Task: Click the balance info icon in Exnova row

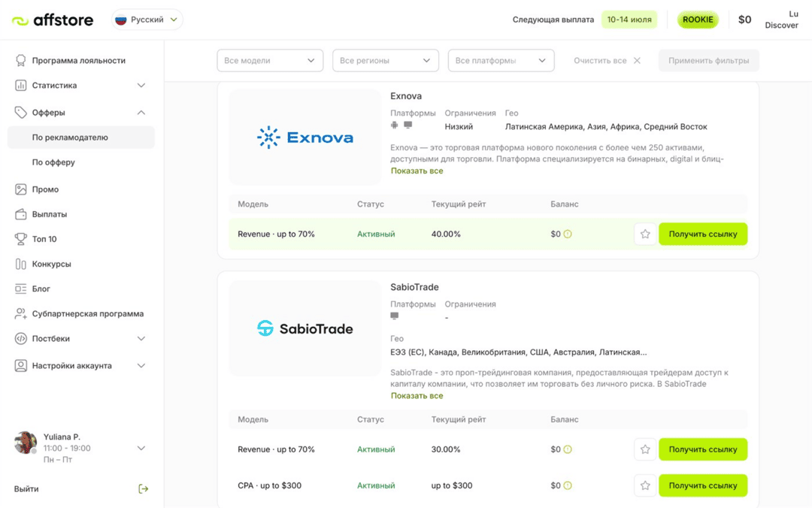Action: (x=568, y=234)
